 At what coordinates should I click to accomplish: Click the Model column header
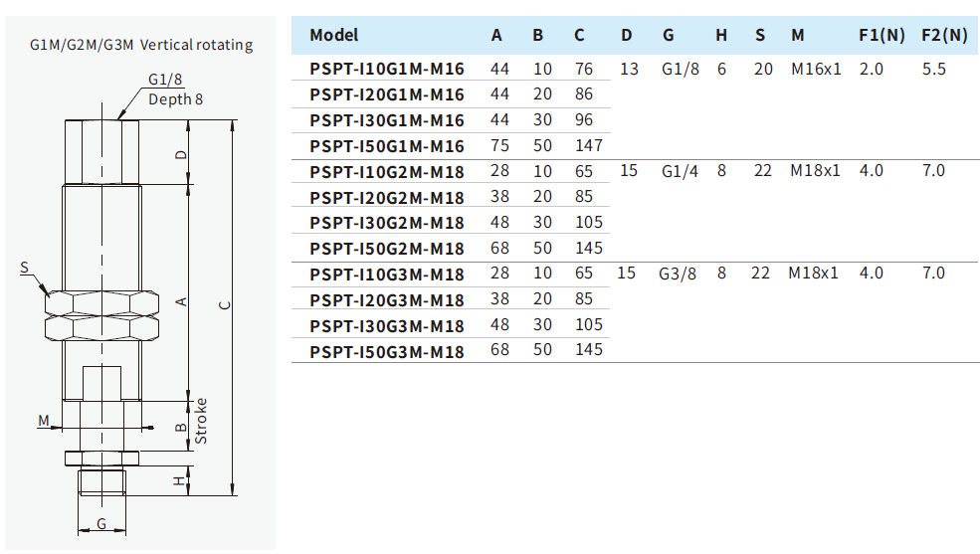pyautogui.click(x=333, y=36)
